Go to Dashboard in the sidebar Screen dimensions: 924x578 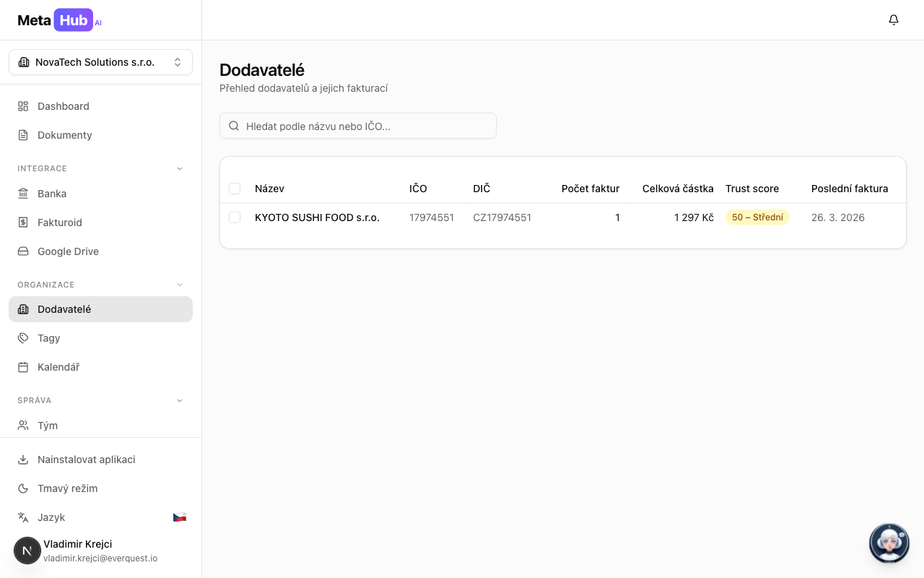(64, 106)
